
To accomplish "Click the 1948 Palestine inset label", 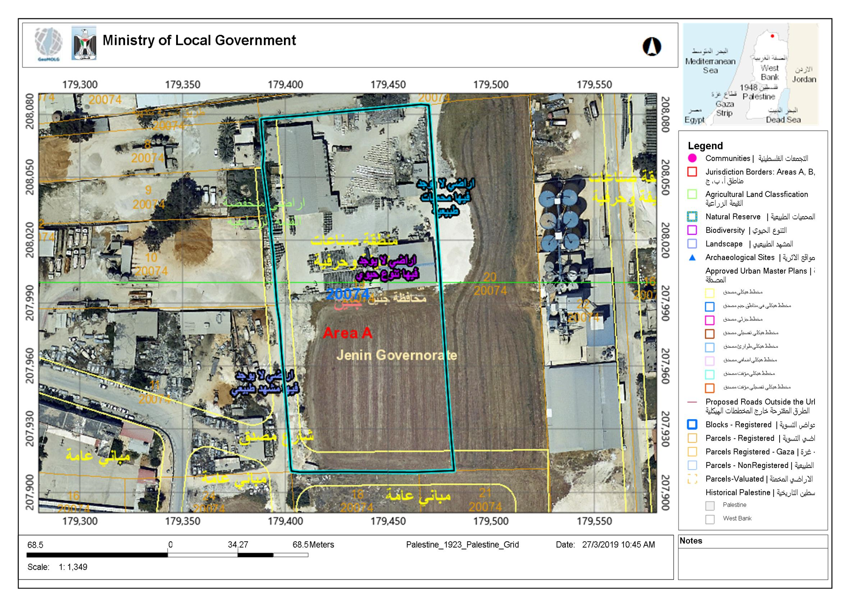I will point(759,93).
